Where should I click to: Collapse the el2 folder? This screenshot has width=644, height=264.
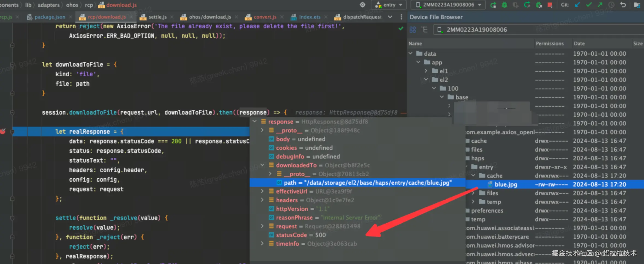(426, 80)
